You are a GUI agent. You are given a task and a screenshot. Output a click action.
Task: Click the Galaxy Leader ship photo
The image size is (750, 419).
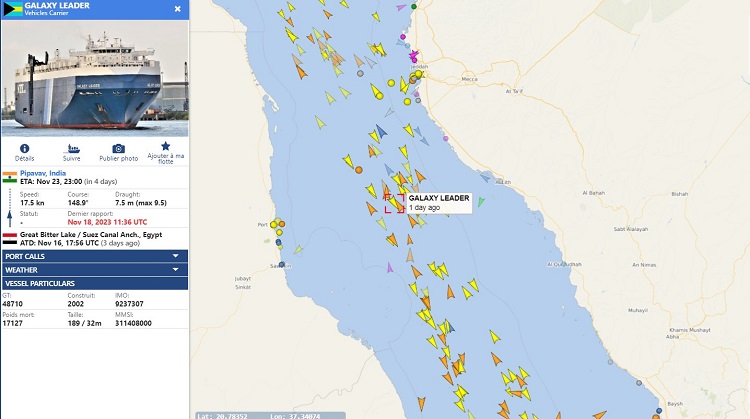pos(95,78)
